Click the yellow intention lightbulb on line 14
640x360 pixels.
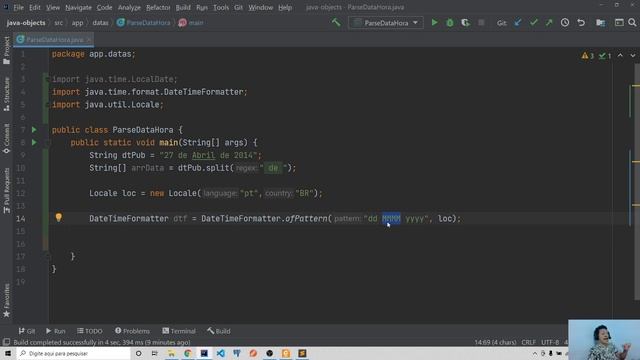click(x=59, y=218)
